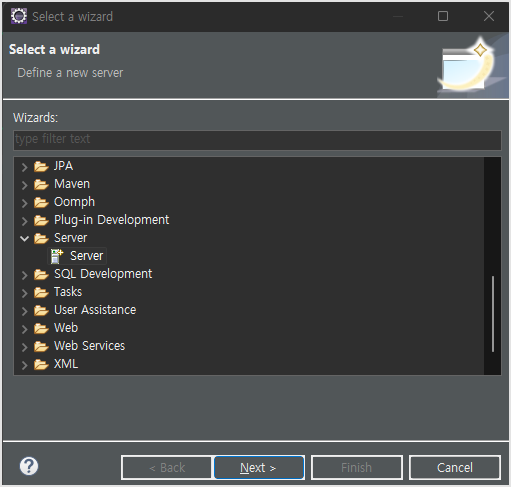The height and width of the screenshot is (487, 511).
Task: Click the Web folder icon
Action: point(41,328)
